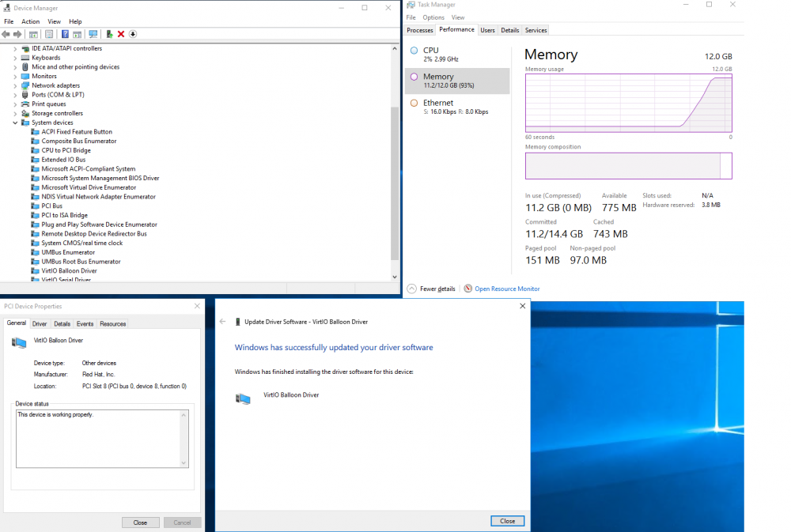The width and height of the screenshot is (791, 532).
Task: Open the Users tab in Task Manager
Action: 487,30
